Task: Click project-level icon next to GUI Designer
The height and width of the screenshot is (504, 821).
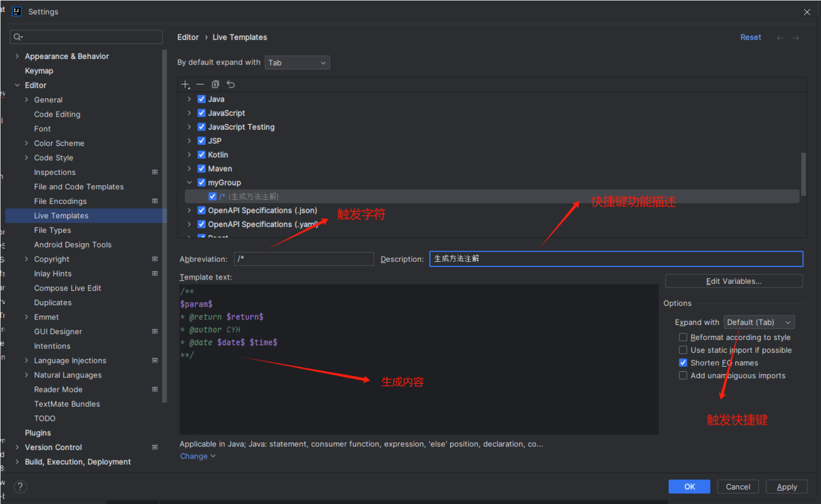Action: 155,332
